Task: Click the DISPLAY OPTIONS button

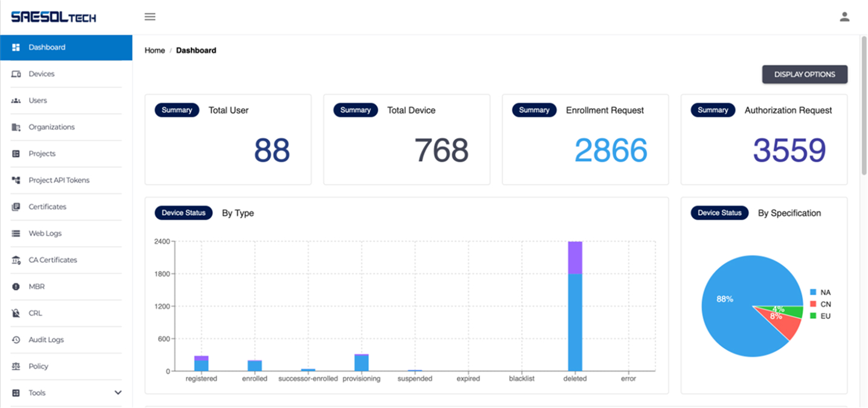Action: 805,74
